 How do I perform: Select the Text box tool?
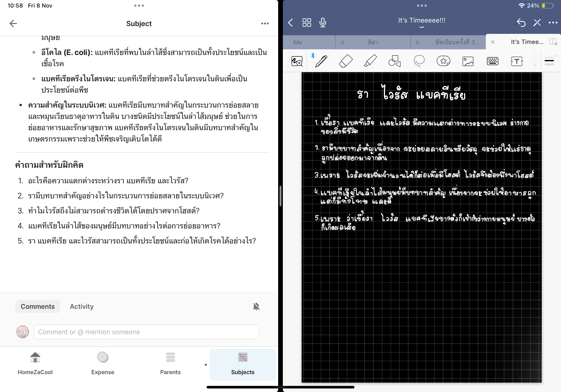pos(517,61)
